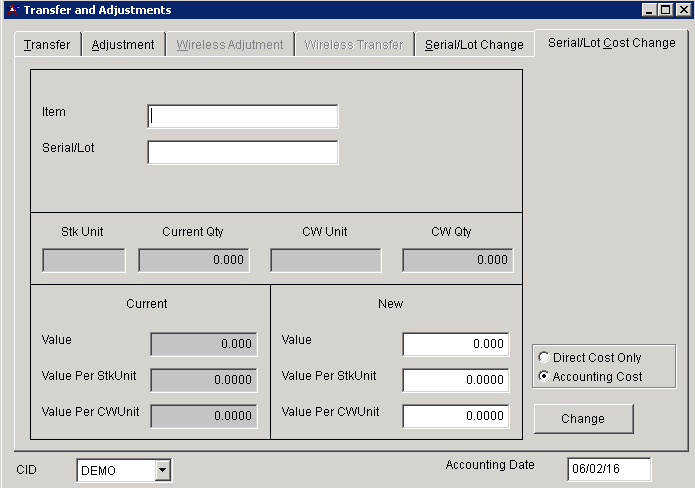Choose the Accounting Cost radio button
Image resolution: width=695 pixels, height=488 pixels.
pos(544,377)
